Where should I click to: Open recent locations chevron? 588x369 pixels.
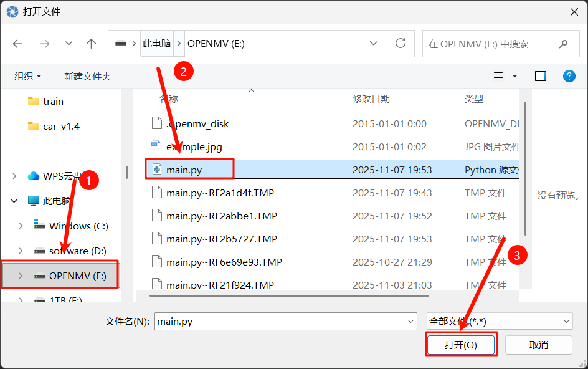coord(69,44)
